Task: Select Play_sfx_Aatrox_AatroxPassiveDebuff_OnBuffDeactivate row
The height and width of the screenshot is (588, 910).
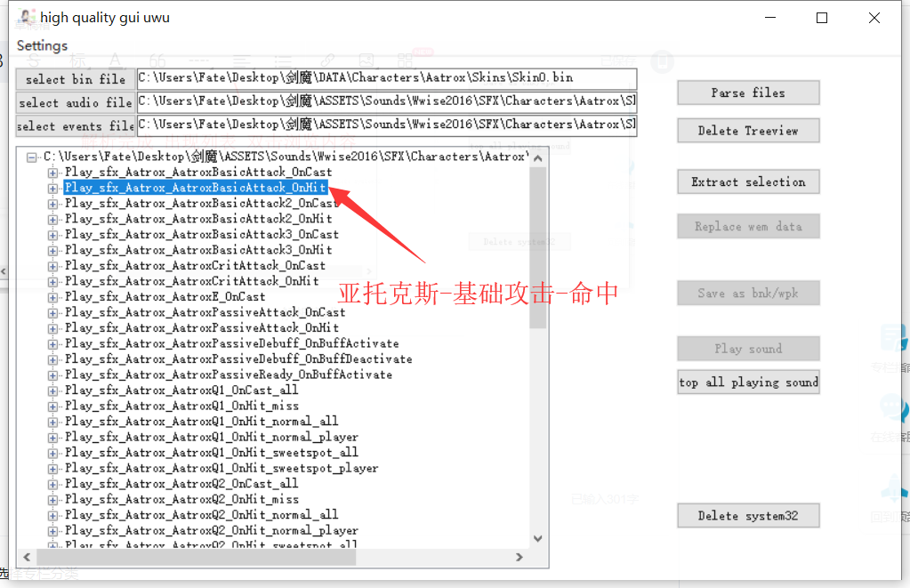Action: point(238,359)
